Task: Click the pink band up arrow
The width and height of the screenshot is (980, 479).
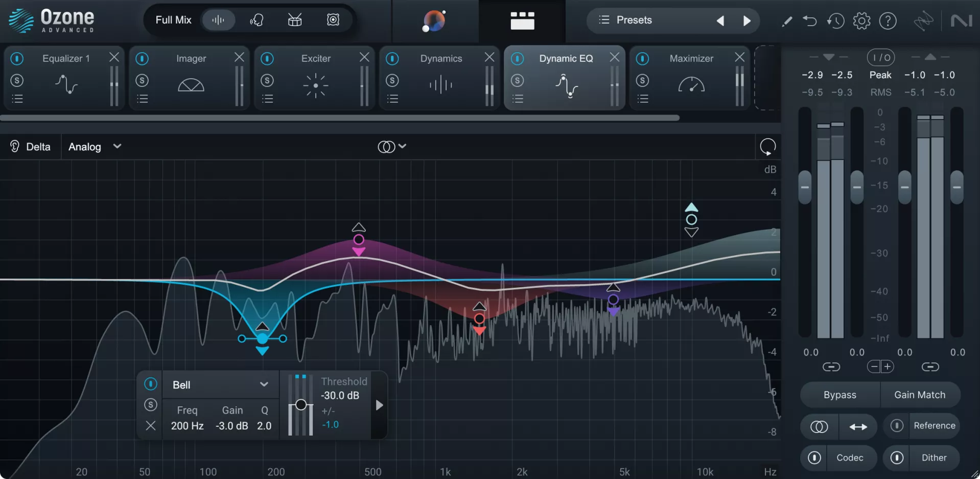Action: pos(359,227)
